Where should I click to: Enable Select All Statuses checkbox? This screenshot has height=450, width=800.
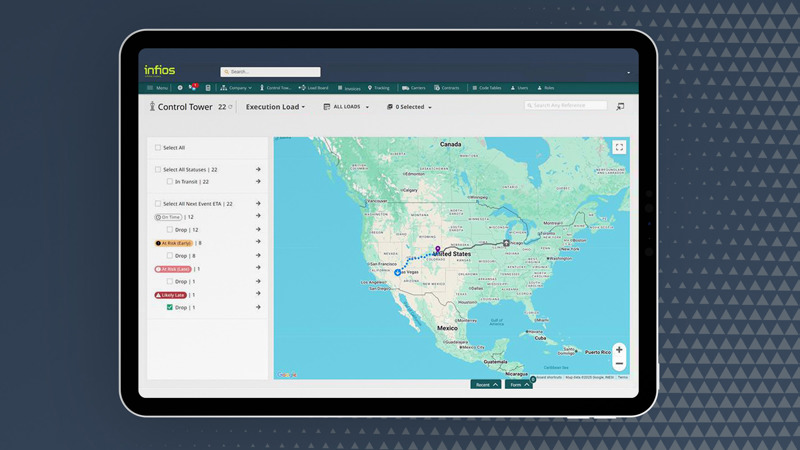[158, 170]
